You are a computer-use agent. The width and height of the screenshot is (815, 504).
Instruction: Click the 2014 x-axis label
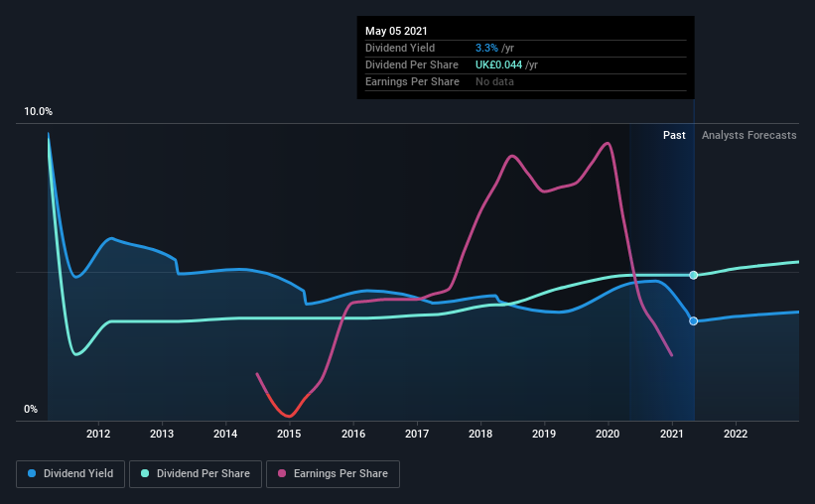coord(225,434)
